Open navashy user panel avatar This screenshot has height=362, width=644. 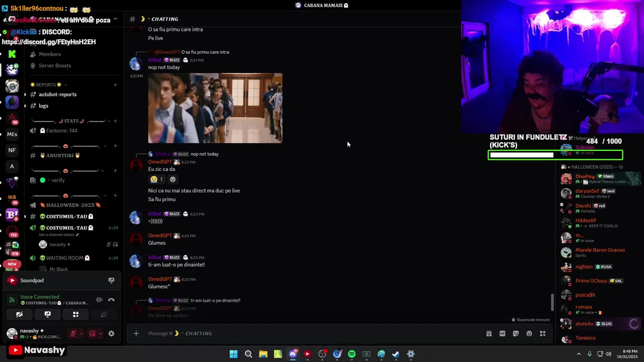(12, 333)
